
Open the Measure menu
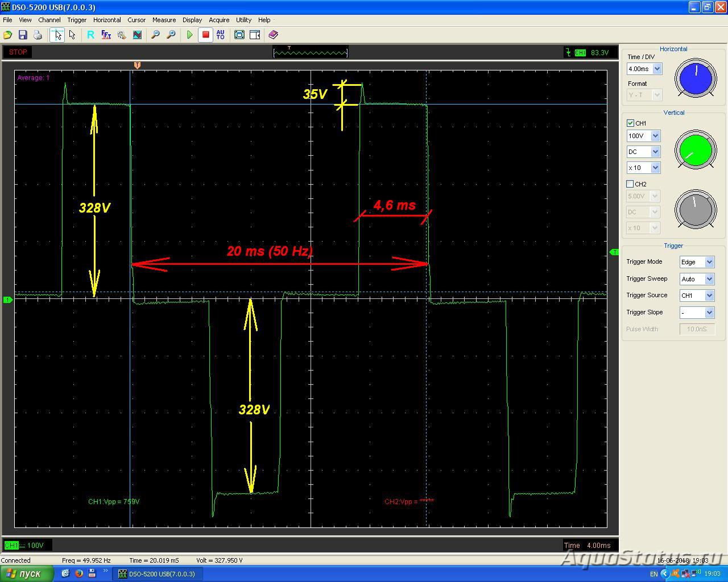pyautogui.click(x=164, y=20)
